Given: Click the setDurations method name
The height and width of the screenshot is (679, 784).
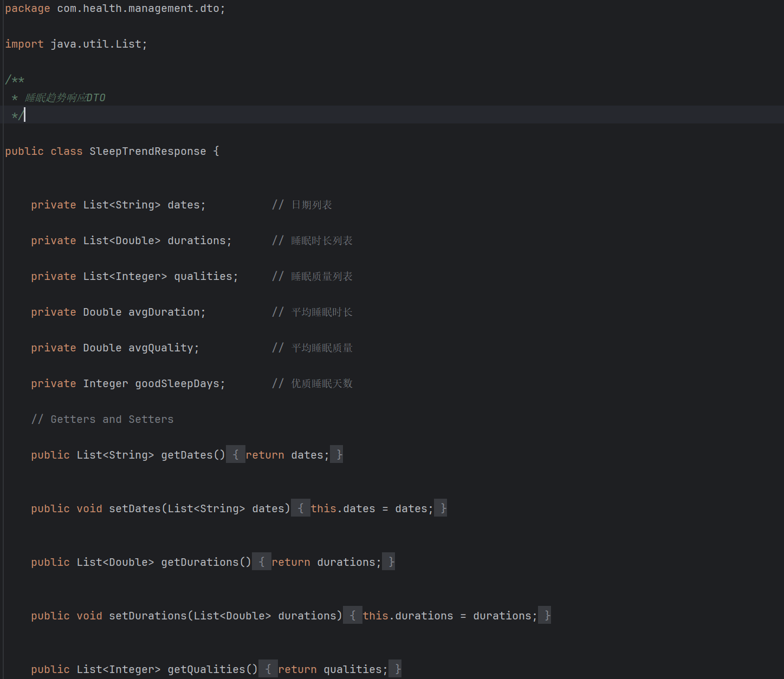Looking at the screenshot, I should pos(148,616).
